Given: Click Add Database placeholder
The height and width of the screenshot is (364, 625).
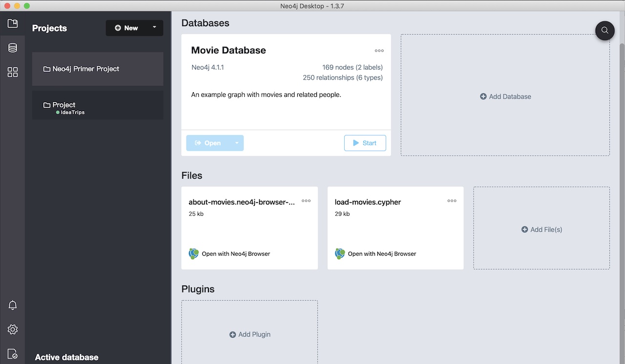Looking at the screenshot, I should [x=505, y=95].
